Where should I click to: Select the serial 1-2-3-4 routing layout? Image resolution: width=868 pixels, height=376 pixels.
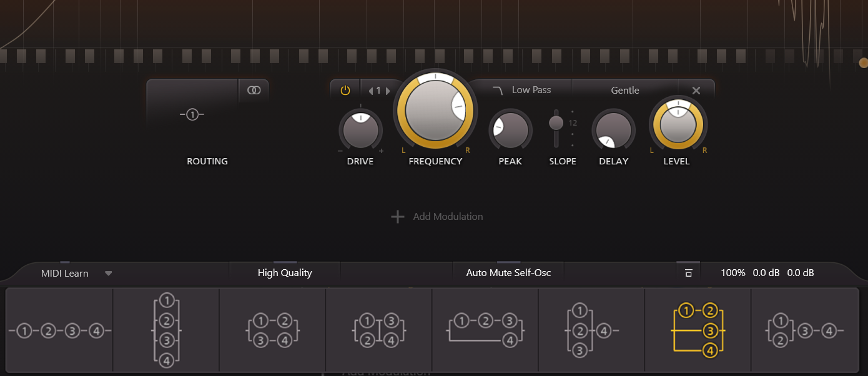pos(59,330)
